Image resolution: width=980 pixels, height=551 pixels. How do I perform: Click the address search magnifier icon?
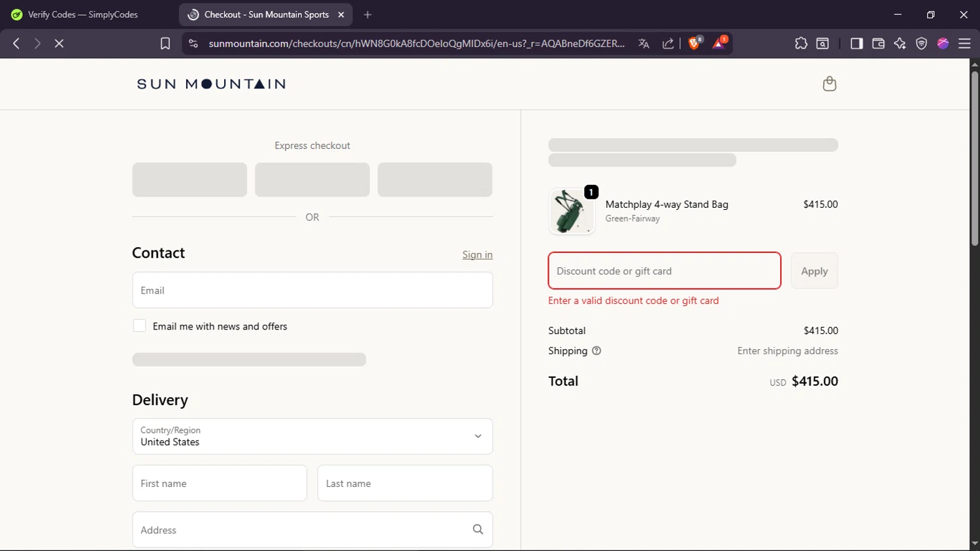478,529
